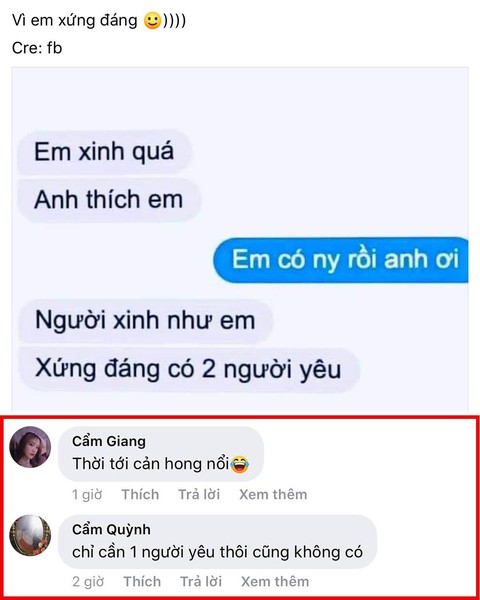Screen dimensions: 480x600
Task: Click the smiley emoji in post caption
Action: click(152, 21)
